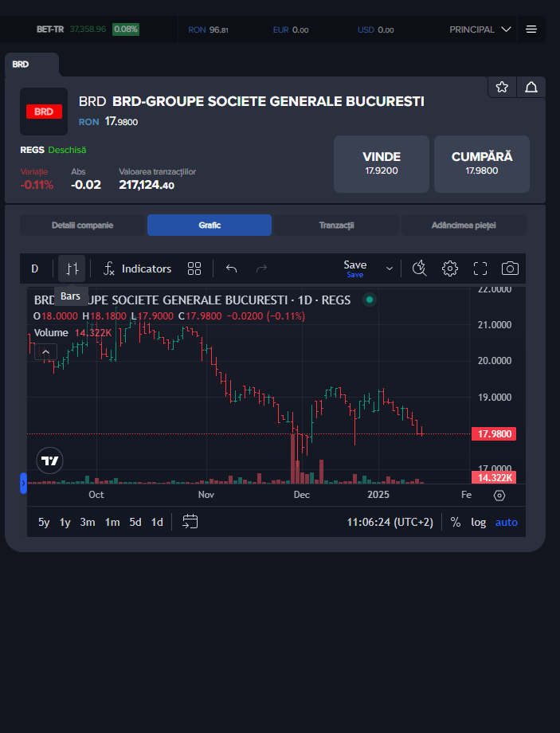Click the Volume 14.322K legend
The image size is (560, 733).
(72, 333)
